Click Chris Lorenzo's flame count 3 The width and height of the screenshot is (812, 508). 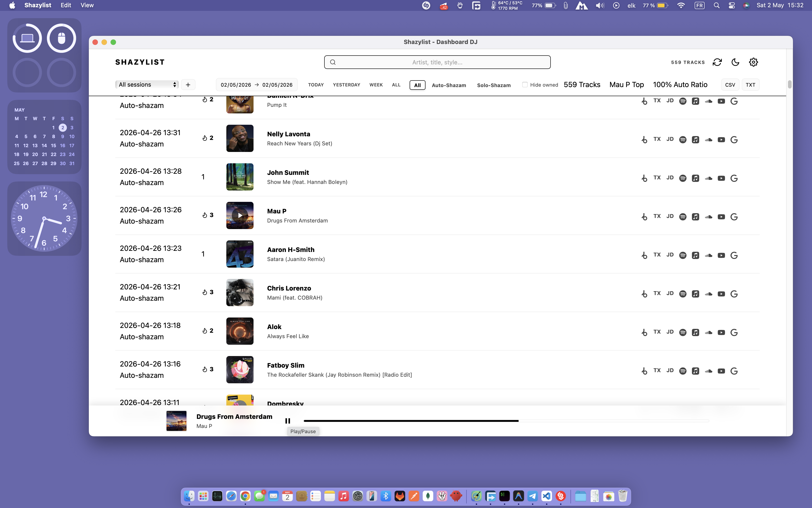(208, 292)
